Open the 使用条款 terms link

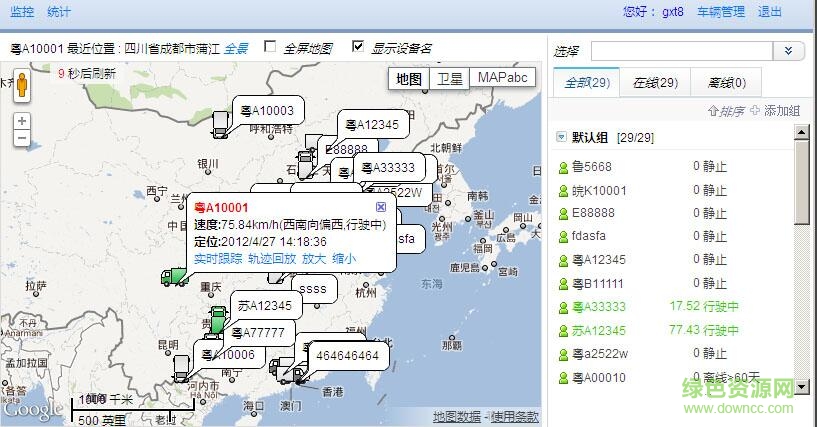coord(514,417)
